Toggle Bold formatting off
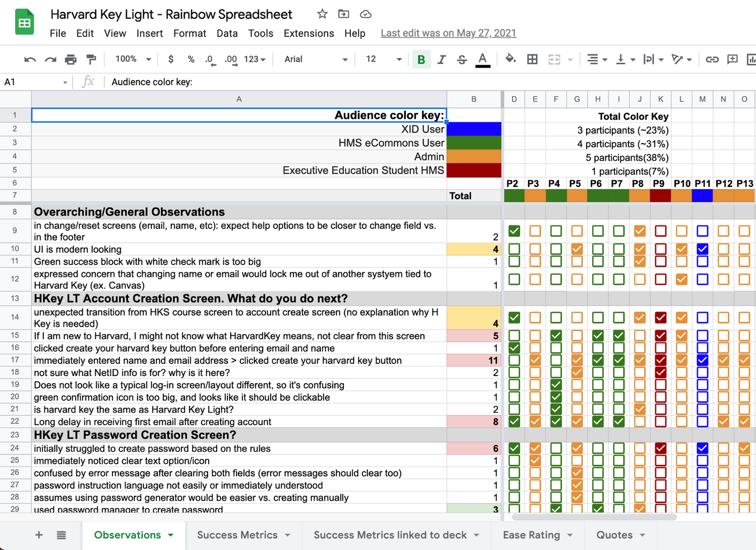The image size is (756, 550). coord(421,59)
